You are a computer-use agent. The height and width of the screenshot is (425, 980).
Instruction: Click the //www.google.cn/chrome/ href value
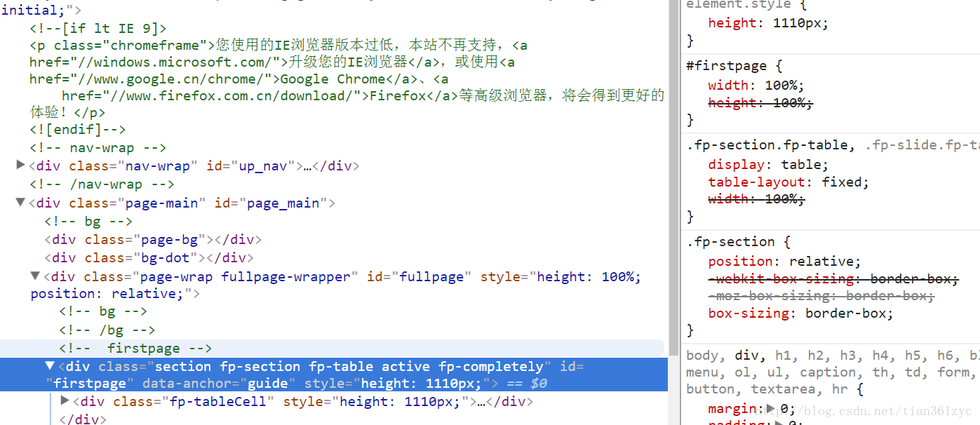tap(173, 79)
